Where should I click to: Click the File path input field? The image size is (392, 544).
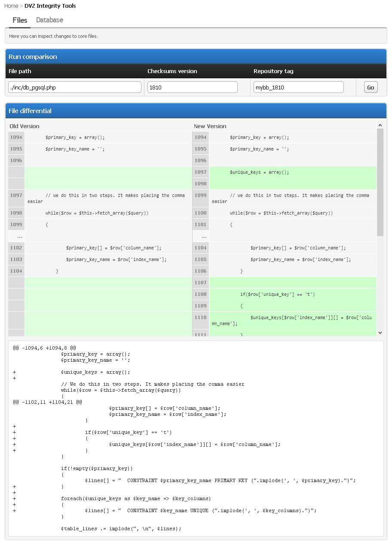[75, 87]
